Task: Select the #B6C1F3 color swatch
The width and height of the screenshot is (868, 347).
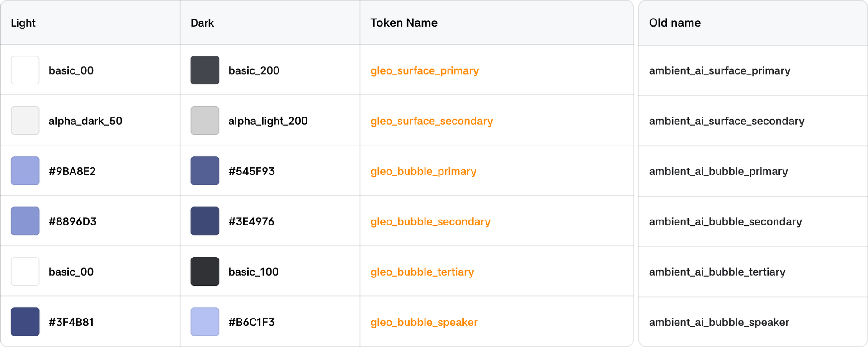Action: pyautogui.click(x=205, y=322)
